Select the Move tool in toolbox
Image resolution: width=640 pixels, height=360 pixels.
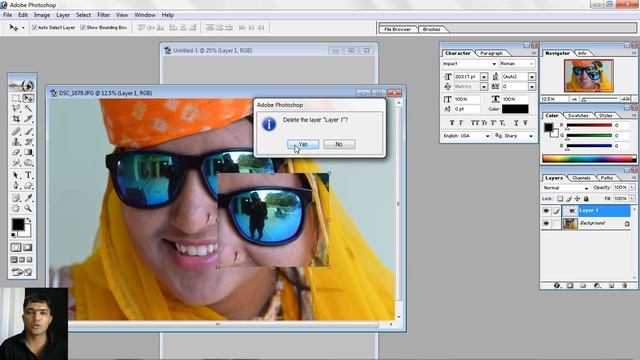pyautogui.click(x=28, y=98)
